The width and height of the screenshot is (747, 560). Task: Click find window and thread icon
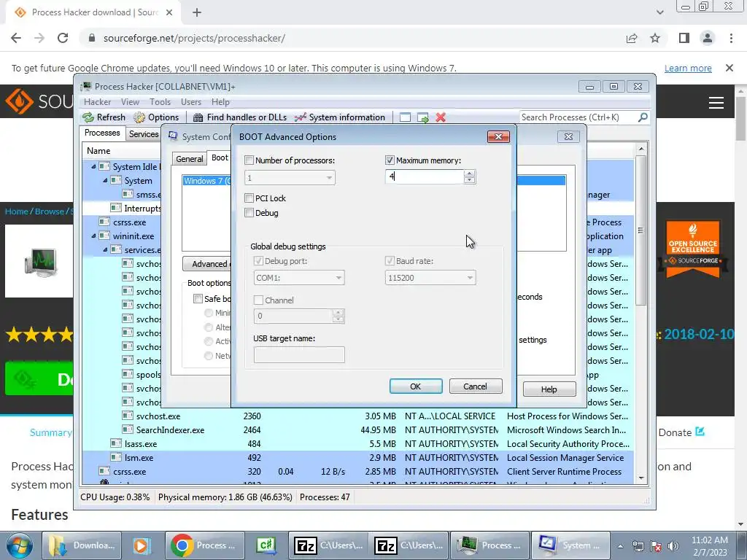[423, 117]
